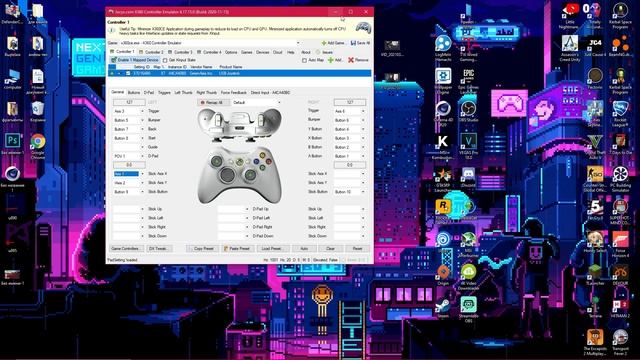Click the red X Remove device icon
This screenshot has width=640, height=360.
tap(351, 60)
